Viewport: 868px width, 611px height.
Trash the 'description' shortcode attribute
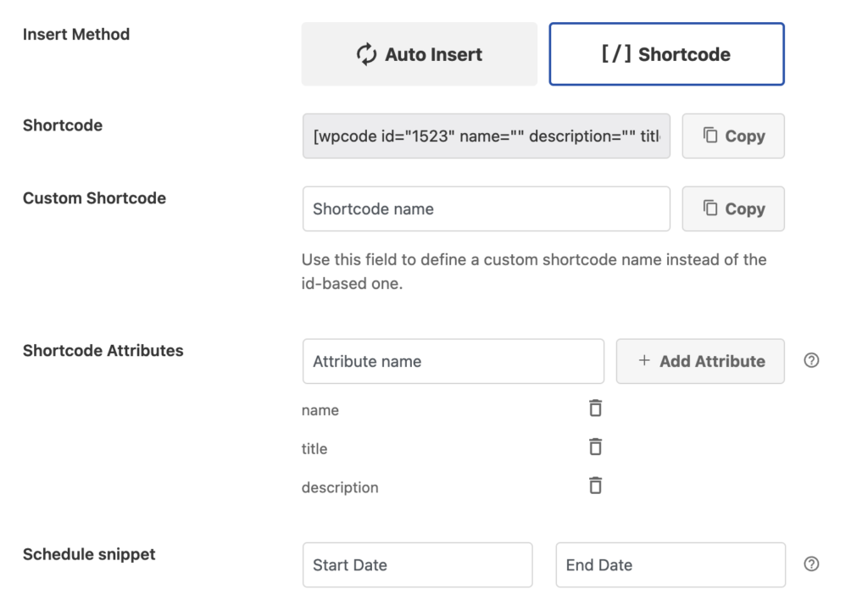(595, 486)
